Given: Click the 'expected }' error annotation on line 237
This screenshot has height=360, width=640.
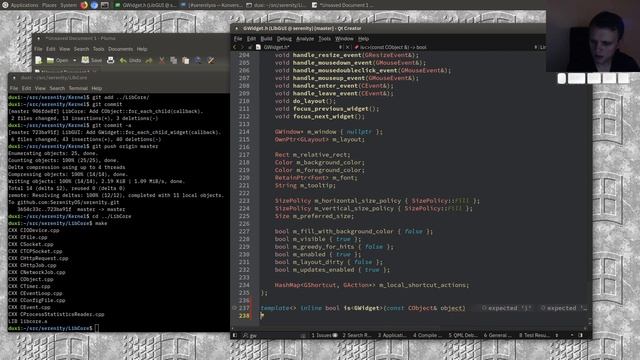Looking at the screenshot, I should (x=506, y=308).
